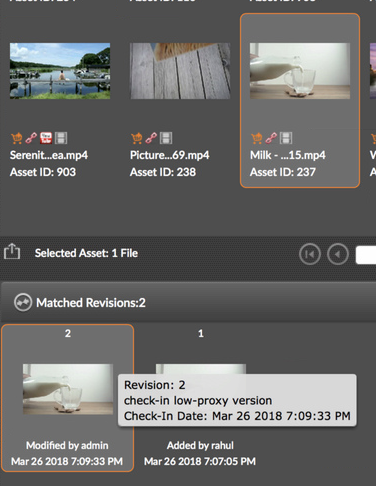Click file name Serenit...ea.mp4
The image size is (376, 486).
pos(49,155)
